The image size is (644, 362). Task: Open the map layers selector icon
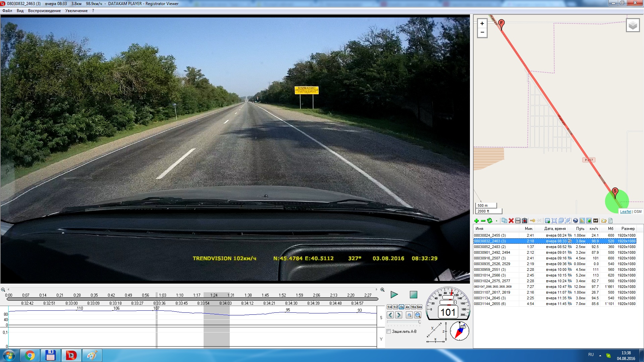633,25
